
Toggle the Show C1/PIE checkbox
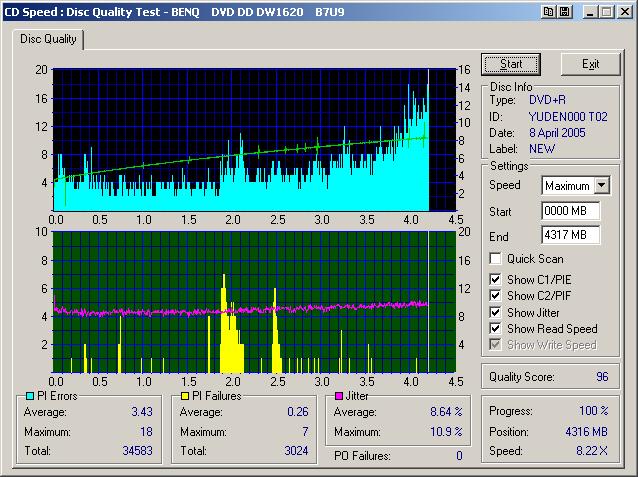[495, 280]
